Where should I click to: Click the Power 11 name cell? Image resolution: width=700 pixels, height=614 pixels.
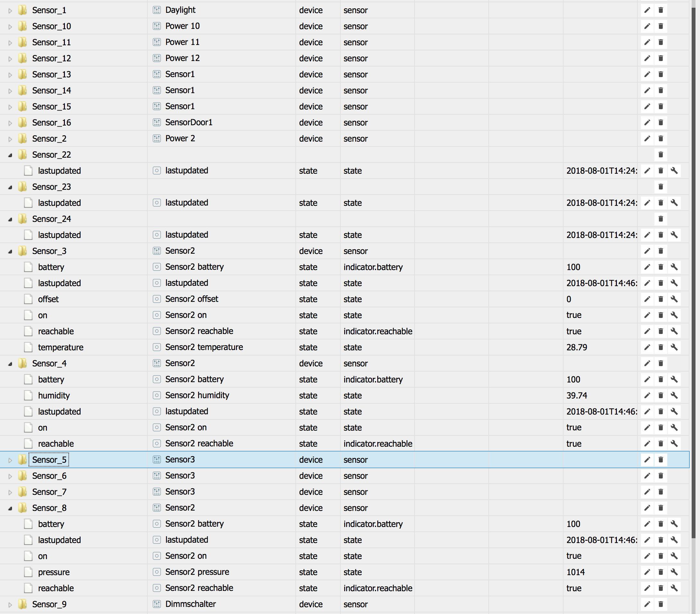coord(182,42)
